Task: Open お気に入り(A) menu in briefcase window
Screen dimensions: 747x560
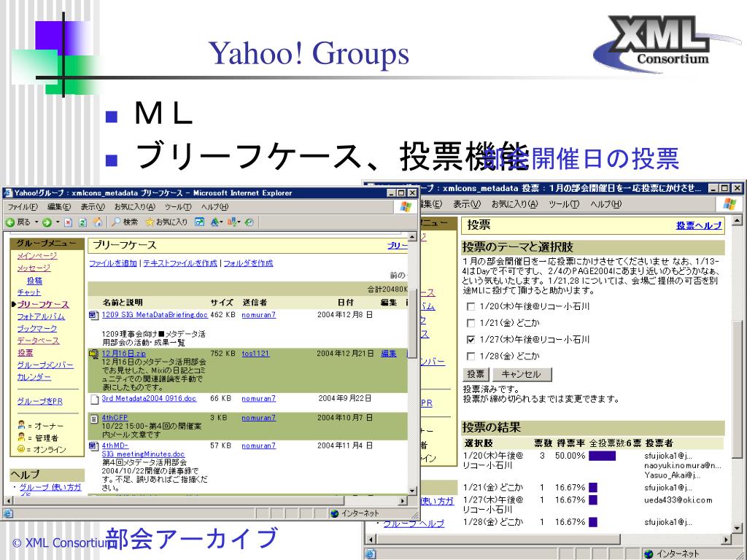Action: [x=134, y=207]
